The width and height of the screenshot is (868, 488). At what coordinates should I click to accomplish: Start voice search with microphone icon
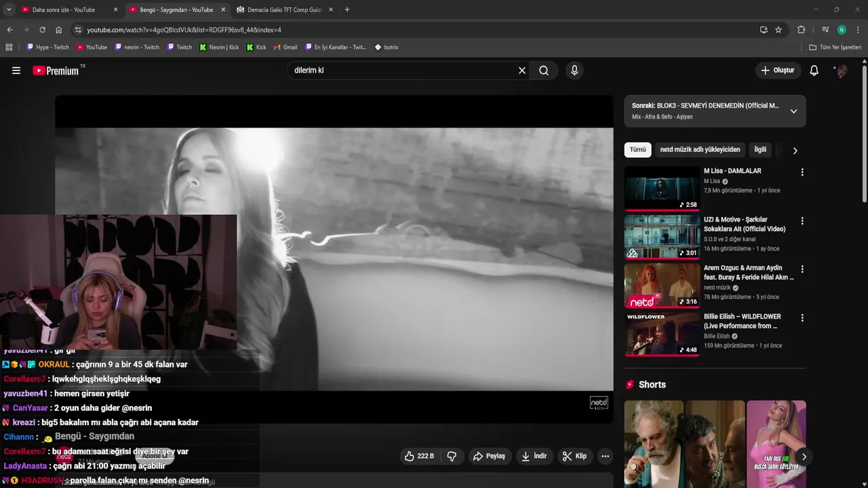coord(574,70)
